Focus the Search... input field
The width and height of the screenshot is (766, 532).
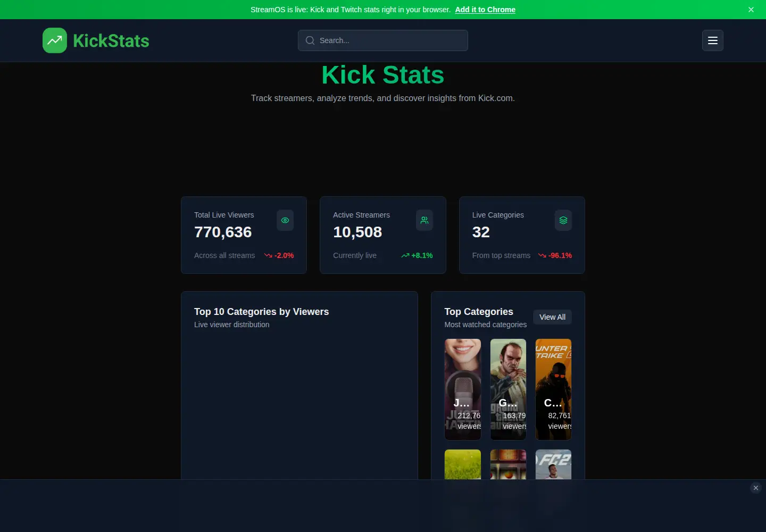(x=383, y=40)
